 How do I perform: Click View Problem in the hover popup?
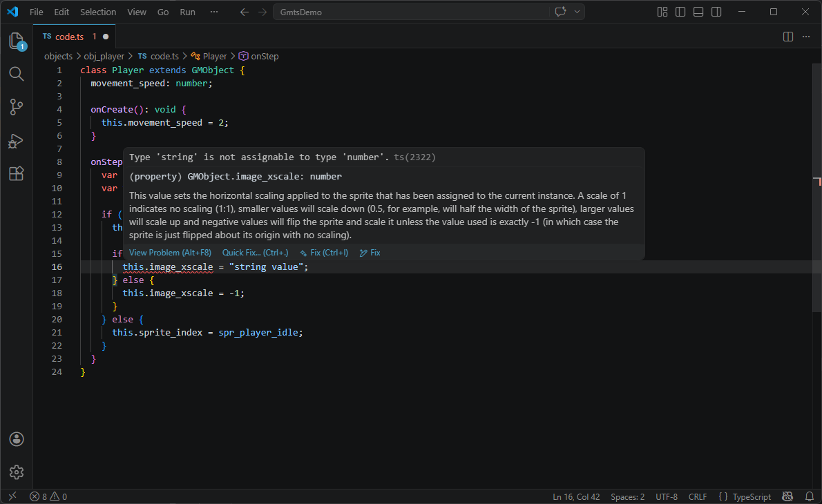point(170,253)
